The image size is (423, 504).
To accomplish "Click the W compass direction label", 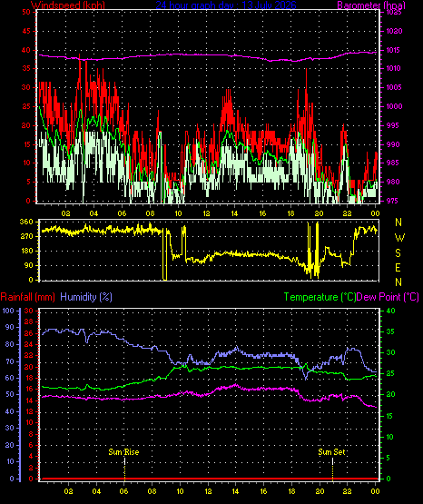I will pos(399,238).
